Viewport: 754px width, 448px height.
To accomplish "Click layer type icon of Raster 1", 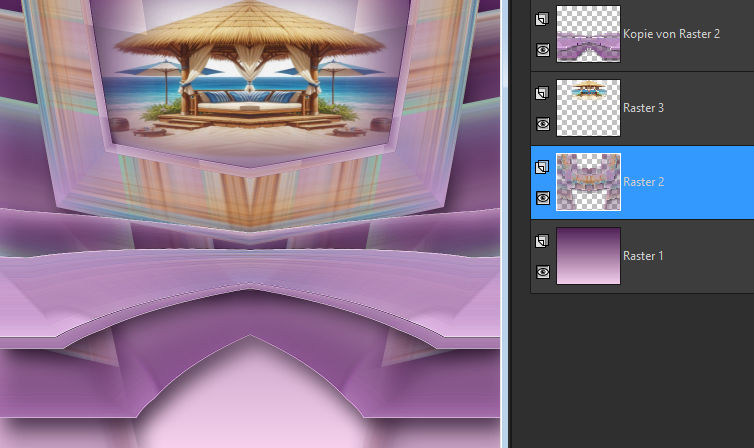I will tap(542, 241).
